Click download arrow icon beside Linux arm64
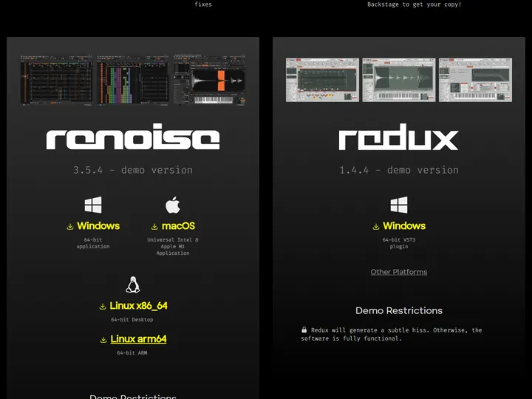532x399 pixels. pyautogui.click(x=103, y=340)
